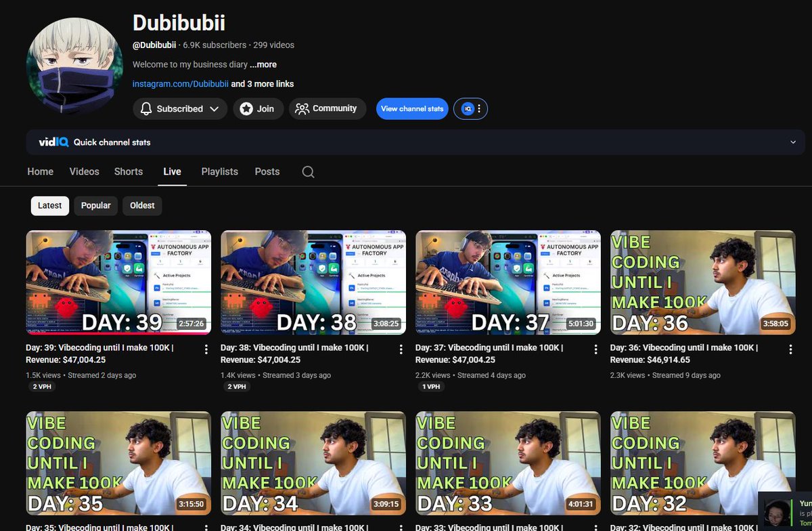Click View channel stats button
Viewport: 812px width, 531px height.
pos(412,108)
